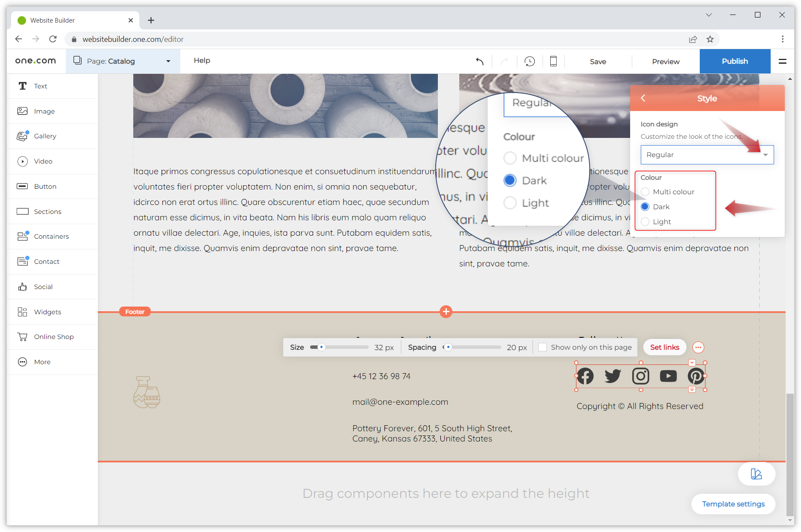Open the Regular icon design dropdown
The width and height of the screenshot is (801, 532).
(x=707, y=155)
